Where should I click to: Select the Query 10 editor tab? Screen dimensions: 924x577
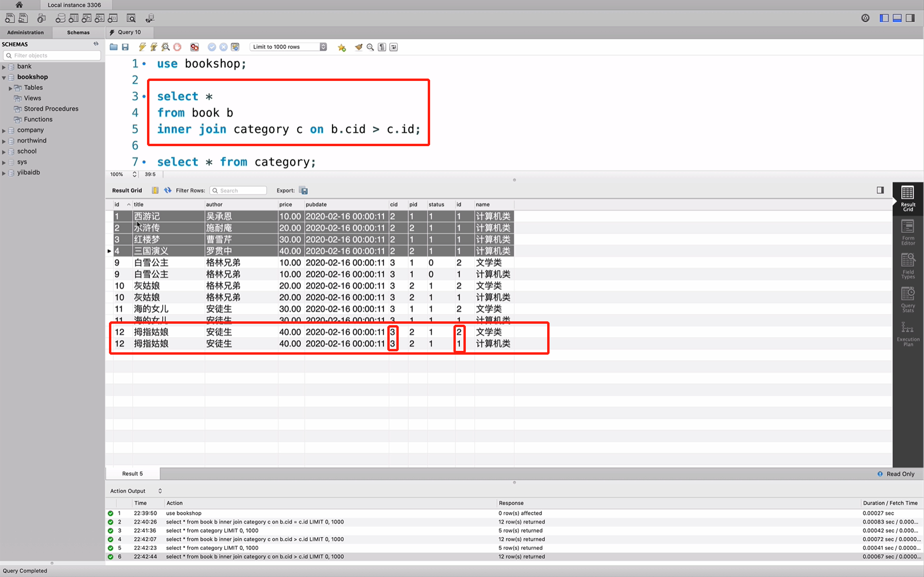[x=129, y=32]
